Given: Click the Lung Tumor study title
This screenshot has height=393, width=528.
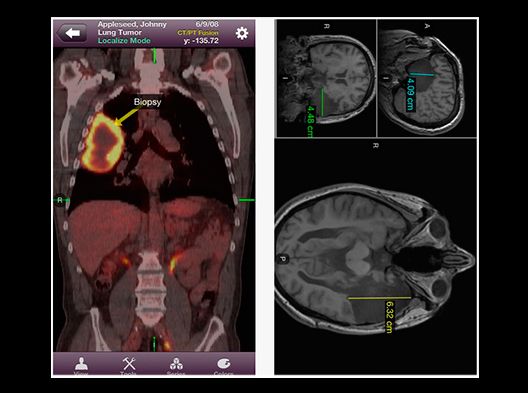Looking at the screenshot, I should click(120, 32).
